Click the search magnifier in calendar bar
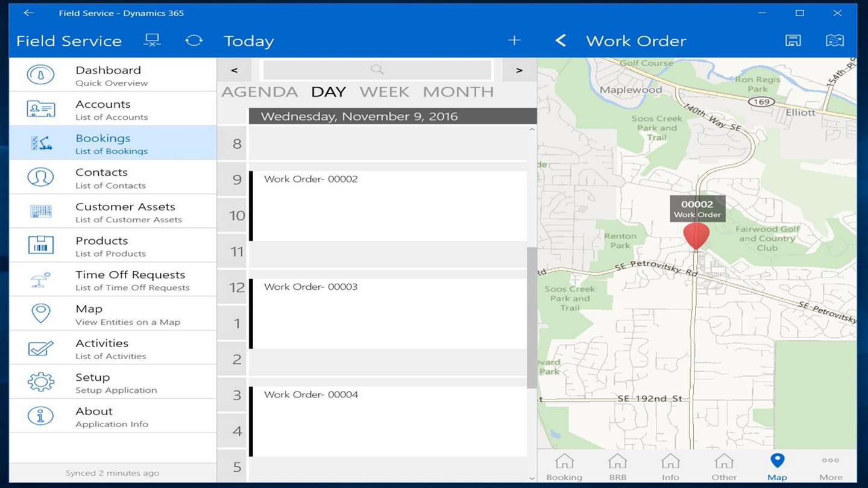This screenshot has height=488, width=868. 377,70
